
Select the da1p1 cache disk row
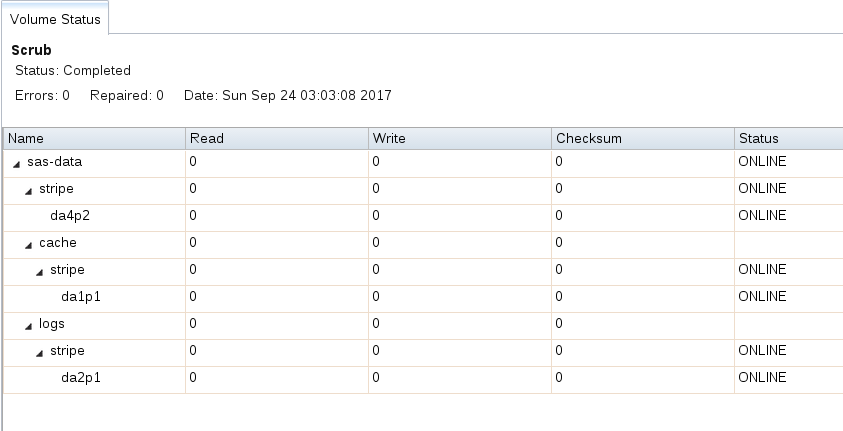[x=423, y=299]
